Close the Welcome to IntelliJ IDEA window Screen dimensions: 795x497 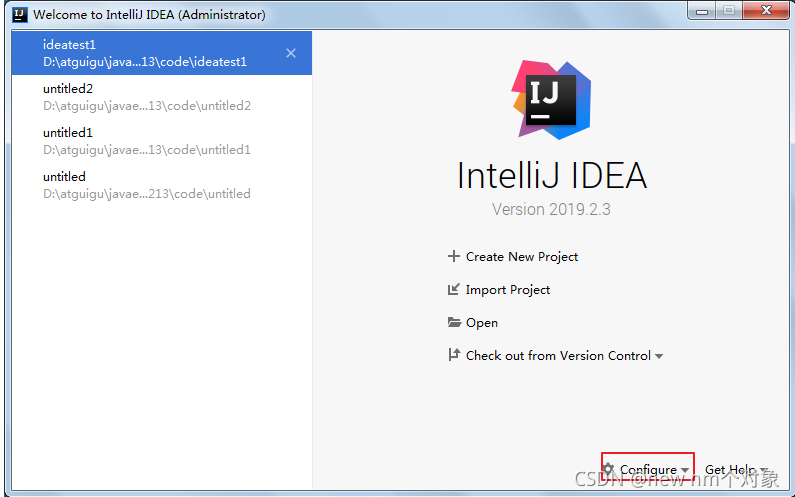click(x=766, y=10)
